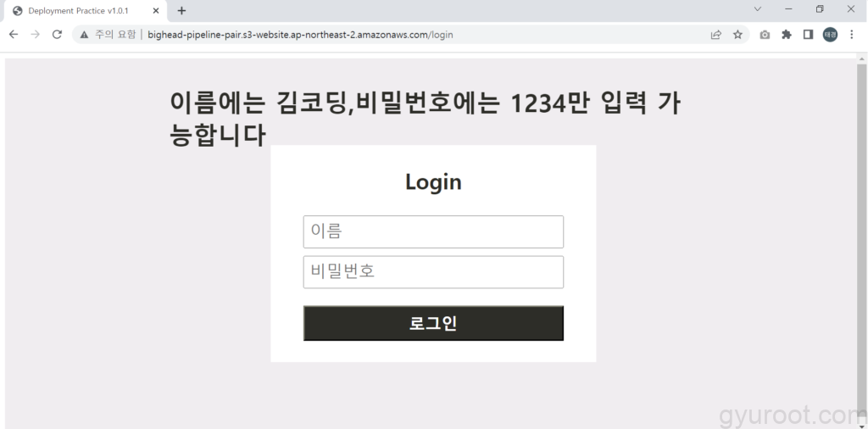Go back to the previous page

pos(14,35)
